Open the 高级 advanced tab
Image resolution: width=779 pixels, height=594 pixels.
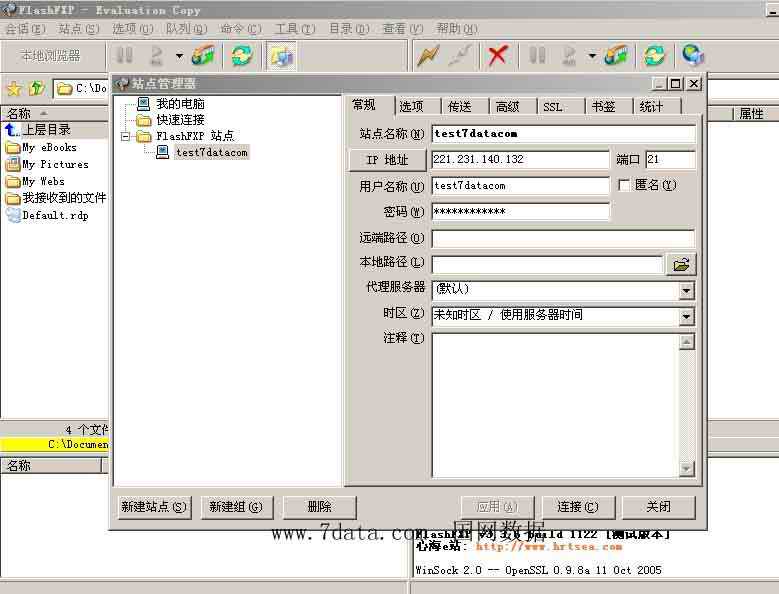click(507, 106)
